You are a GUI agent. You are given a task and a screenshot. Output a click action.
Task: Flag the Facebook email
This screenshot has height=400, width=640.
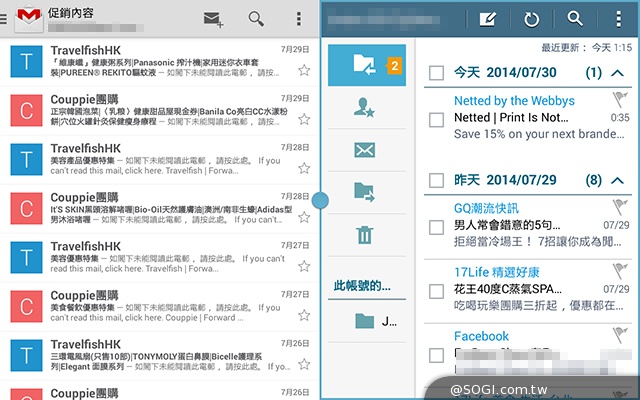pos(620,335)
